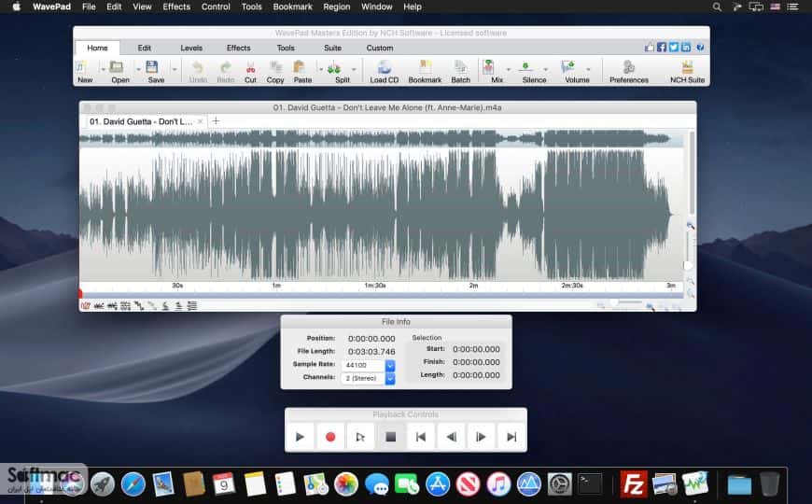
Task: Expand the New button dropdown arrow
Action: click(x=103, y=69)
